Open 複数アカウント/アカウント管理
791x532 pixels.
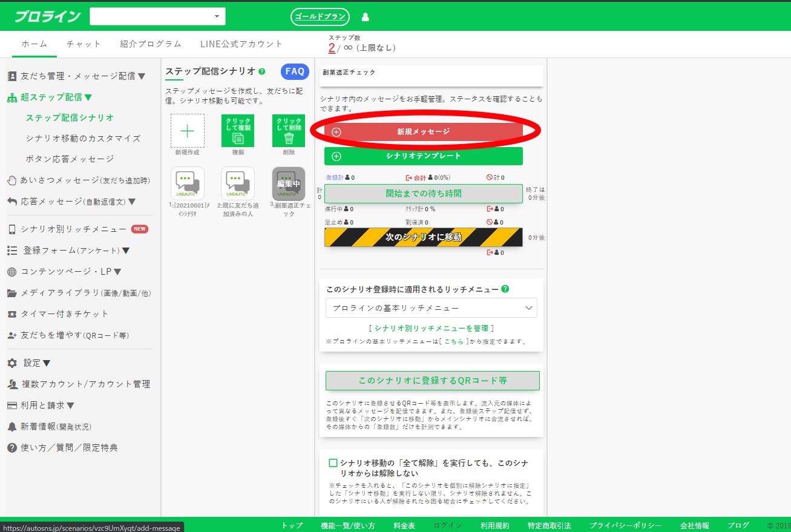click(x=86, y=384)
